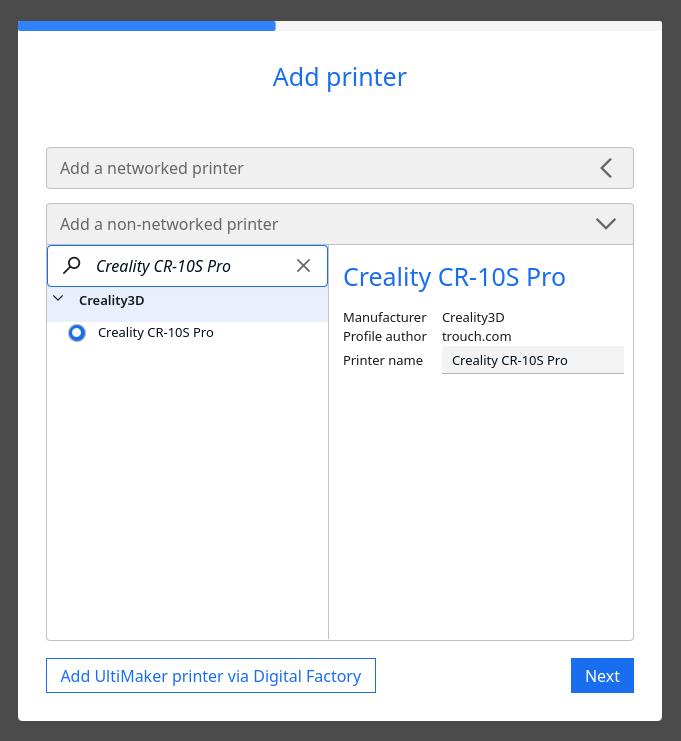
Task: Click the Creality3D group header text
Action: pyautogui.click(x=112, y=301)
